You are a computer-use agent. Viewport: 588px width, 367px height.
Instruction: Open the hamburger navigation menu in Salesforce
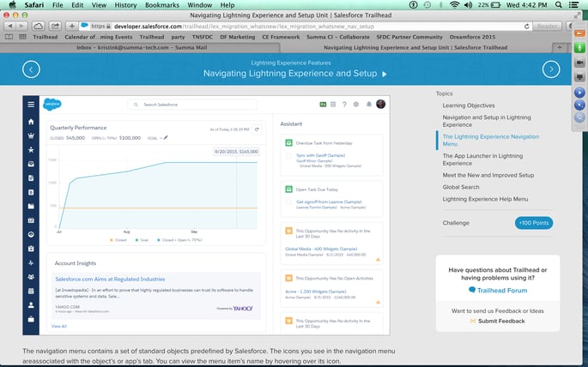[31, 105]
